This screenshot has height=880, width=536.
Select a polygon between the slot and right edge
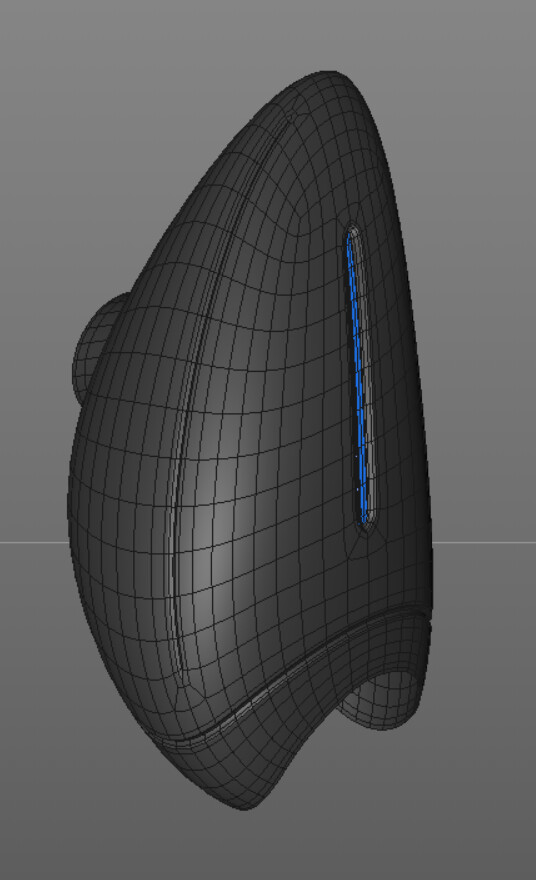[393, 393]
